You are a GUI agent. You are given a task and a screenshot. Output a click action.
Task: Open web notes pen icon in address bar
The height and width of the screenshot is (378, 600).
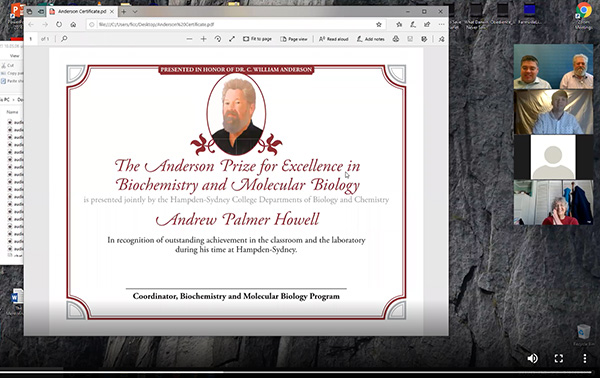413,24
